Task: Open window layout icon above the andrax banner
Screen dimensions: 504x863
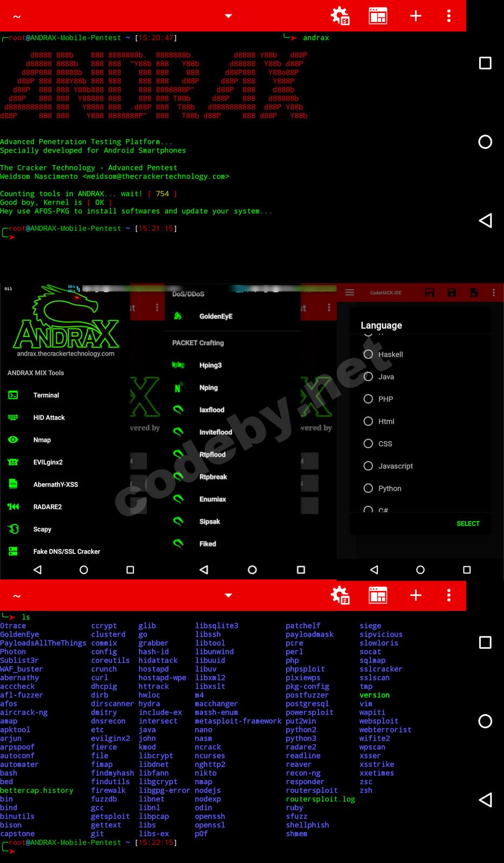Action: pyautogui.click(x=378, y=16)
